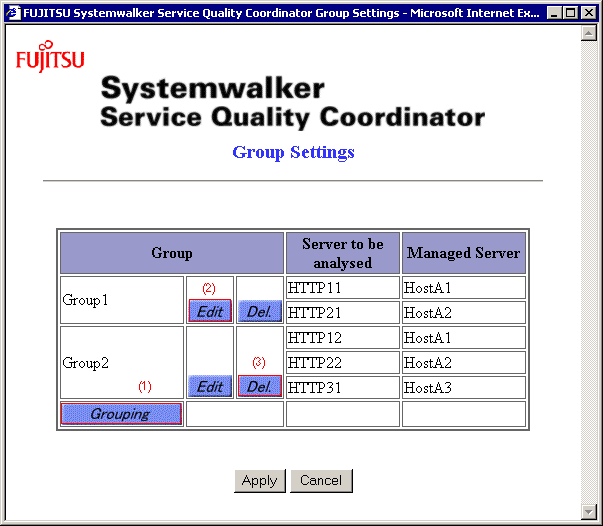603x526 pixels.
Task: Select the Group1 cell
Action: click(x=122, y=300)
